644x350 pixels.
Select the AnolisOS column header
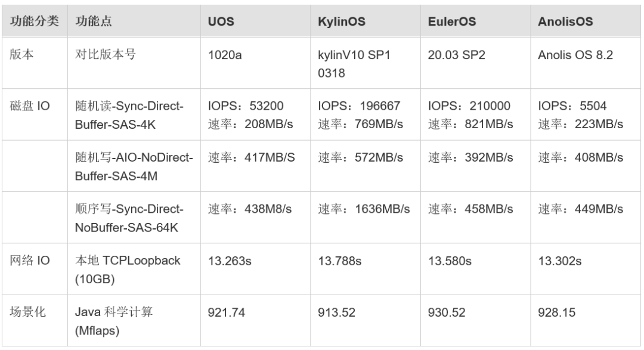click(586, 21)
